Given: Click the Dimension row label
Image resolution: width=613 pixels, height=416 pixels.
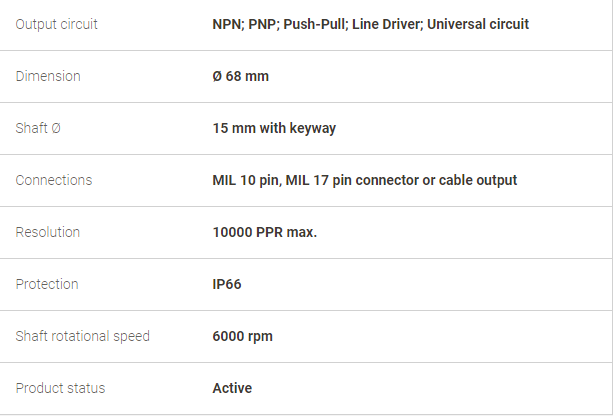Looking at the screenshot, I should pyautogui.click(x=48, y=76).
